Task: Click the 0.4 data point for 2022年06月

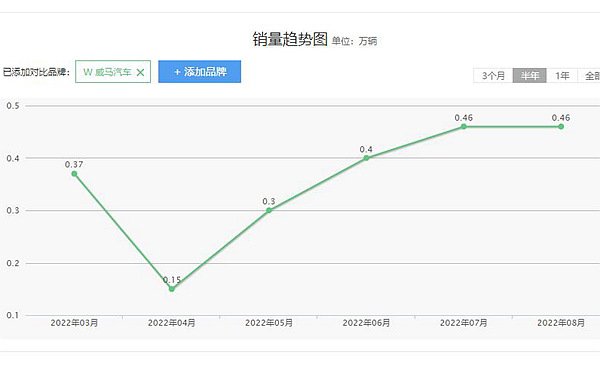Action: click(366, 158)
